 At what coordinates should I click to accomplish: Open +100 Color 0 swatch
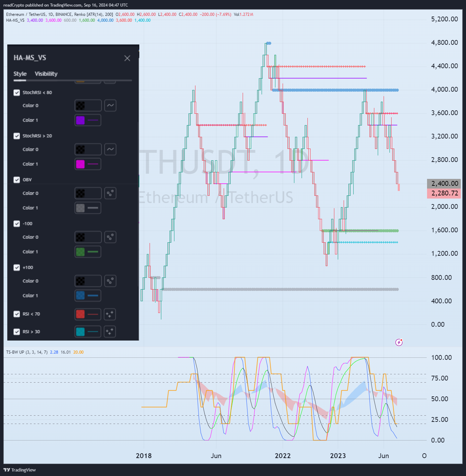click(88, 281)
